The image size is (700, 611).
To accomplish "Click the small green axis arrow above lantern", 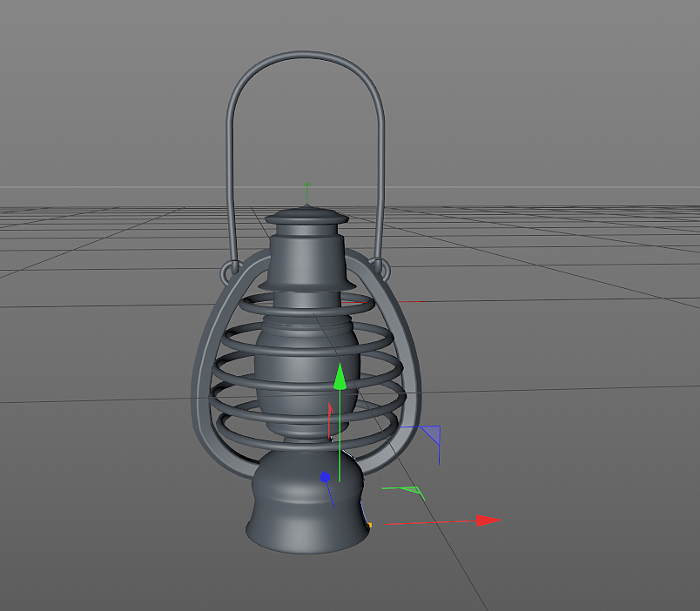I will click(x=306, y=193).
